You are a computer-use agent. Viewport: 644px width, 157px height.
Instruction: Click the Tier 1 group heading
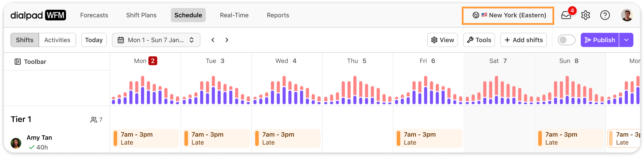21,119
